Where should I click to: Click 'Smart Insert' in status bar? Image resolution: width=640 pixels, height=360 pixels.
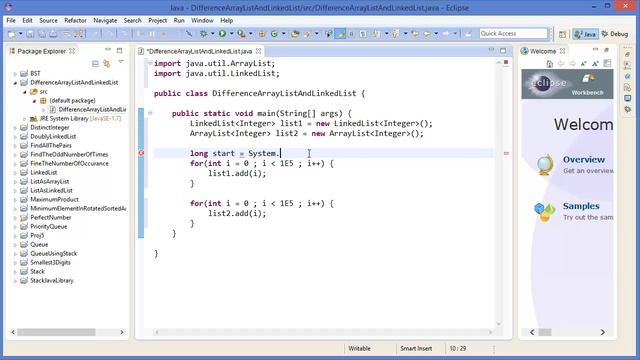(x=416, y=349)
